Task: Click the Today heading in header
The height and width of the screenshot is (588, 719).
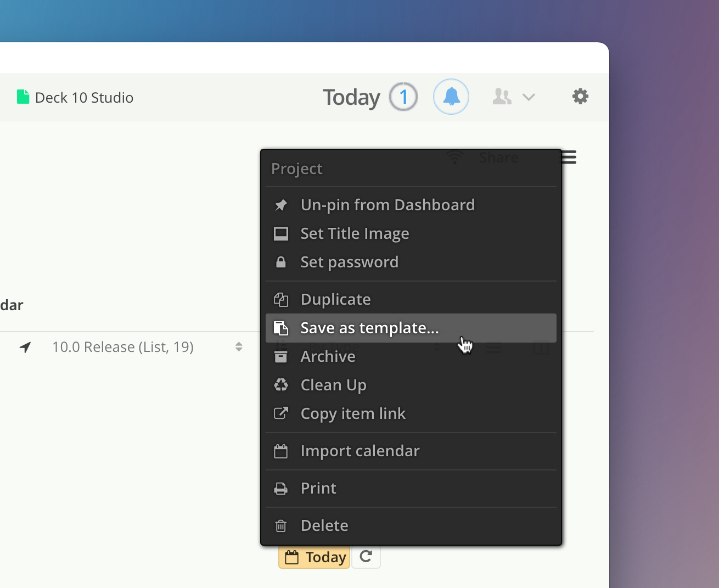Action: click(x=351, y=97)
